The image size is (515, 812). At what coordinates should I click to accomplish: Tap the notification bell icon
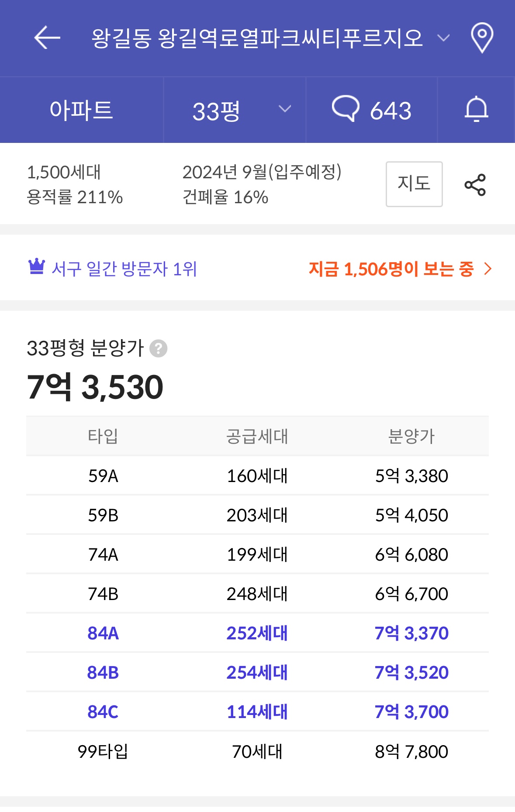(x=476, y=109)
